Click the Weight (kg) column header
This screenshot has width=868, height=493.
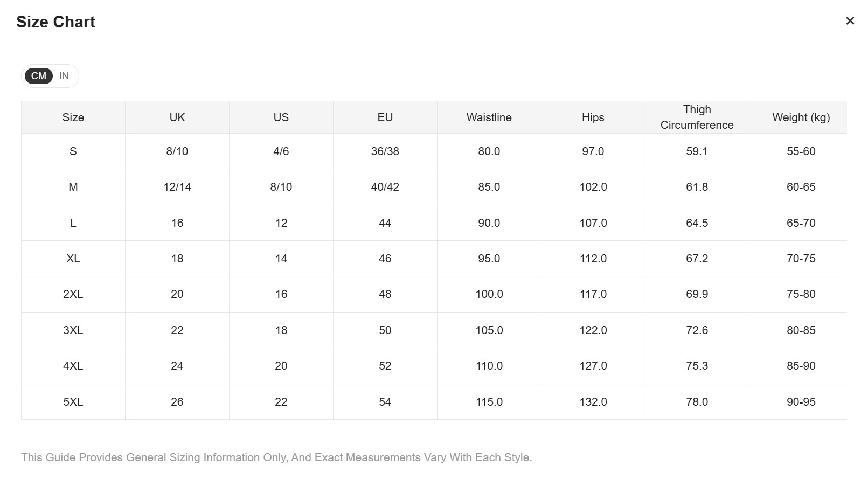801,117
